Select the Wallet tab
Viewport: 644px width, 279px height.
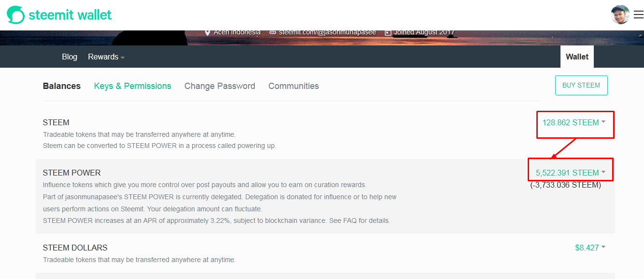(x=577, y=57)
